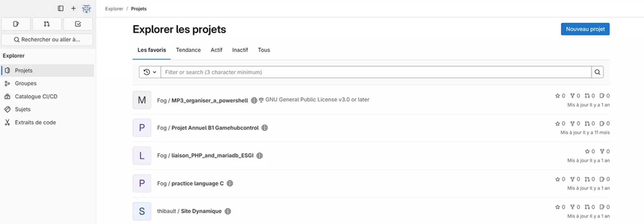Click the Site Dynamique project avatar
Viewport: 644px width, 224px height.
tap(142, 211)
